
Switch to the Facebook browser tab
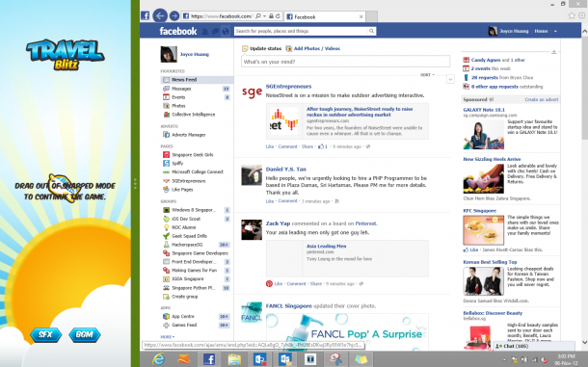[x=325, y=16]
